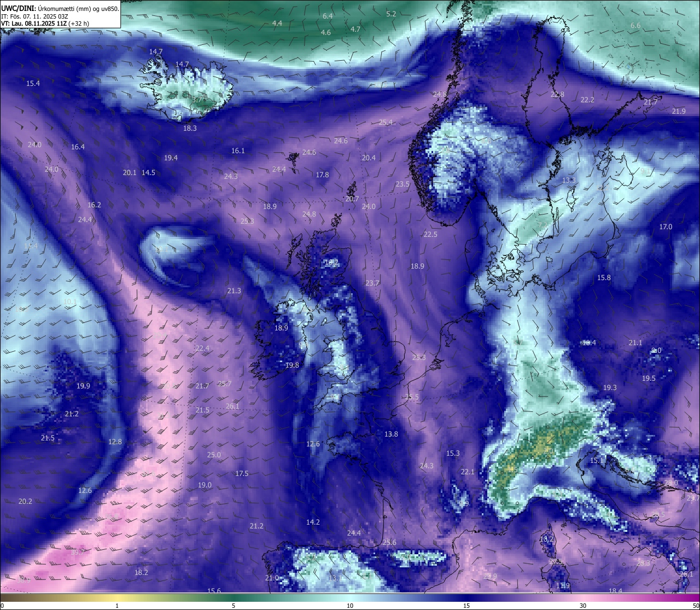Click the 14.5 map value

148,173
